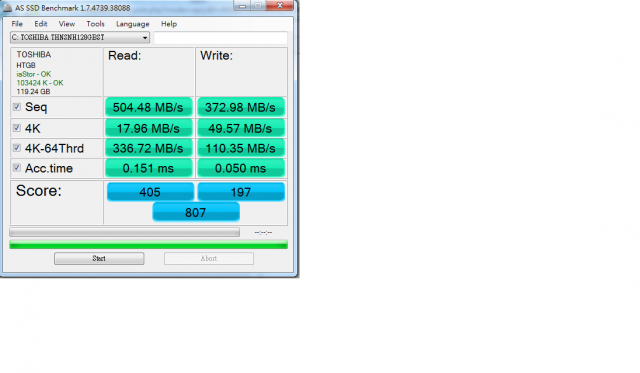Click the green overall progress bar
Viewport: 640px width, 373px height.
pos(149,245)
